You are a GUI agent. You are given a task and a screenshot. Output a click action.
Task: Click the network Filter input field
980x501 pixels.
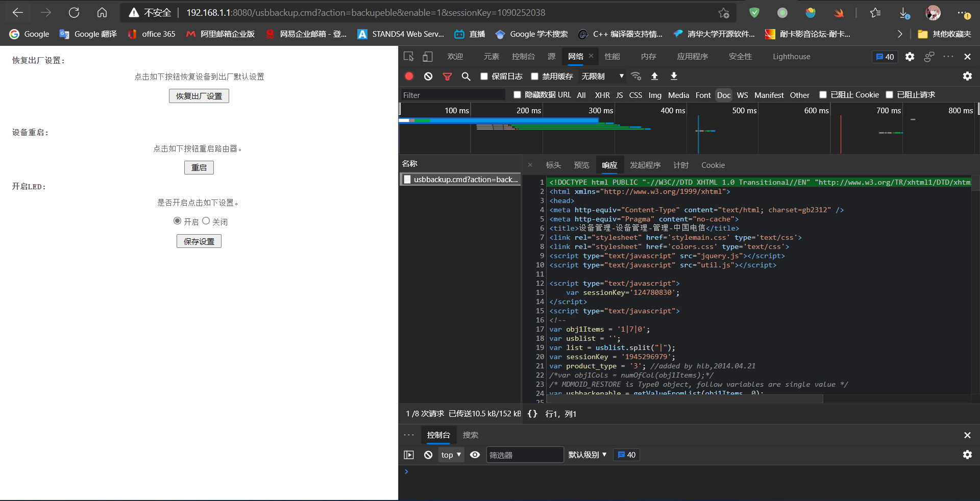453,95
